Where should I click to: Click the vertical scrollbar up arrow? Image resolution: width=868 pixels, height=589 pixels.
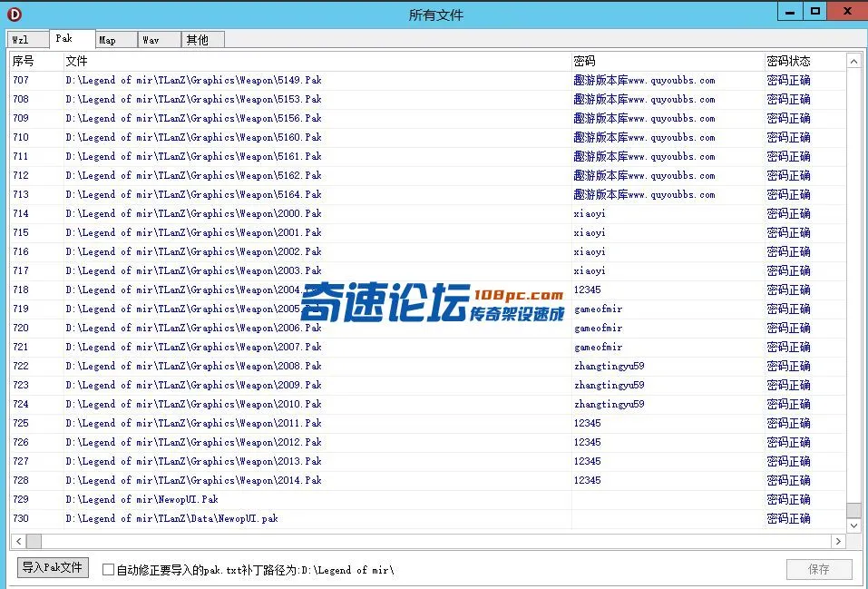(853, 62)
